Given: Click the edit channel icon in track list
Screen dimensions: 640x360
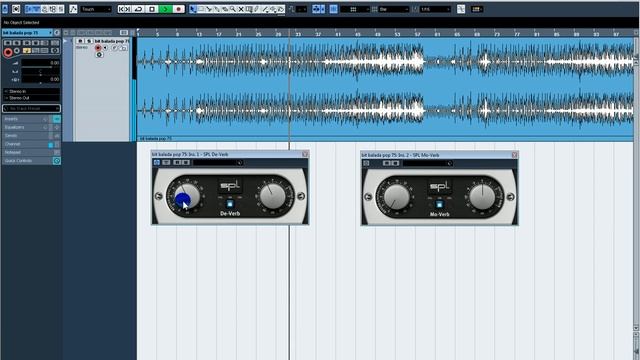Looking at the screenshot, I should [x=115, y=48].
